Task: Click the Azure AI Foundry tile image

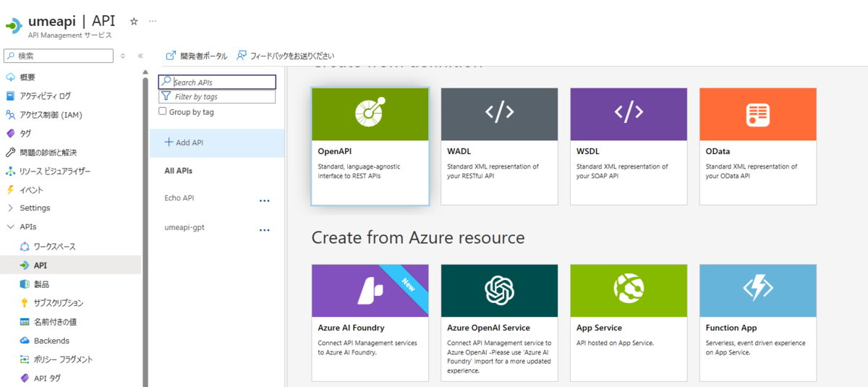Action: click(370, 291)
